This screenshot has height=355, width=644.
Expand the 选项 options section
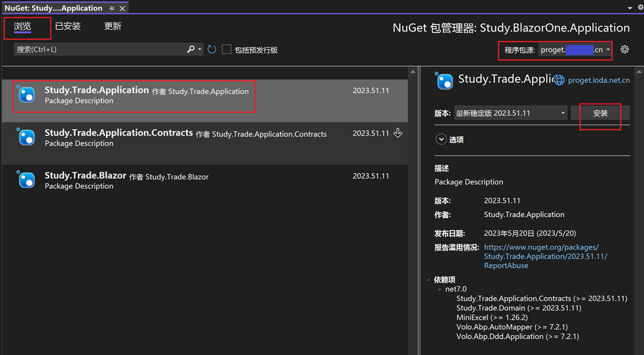pos(441,139)
